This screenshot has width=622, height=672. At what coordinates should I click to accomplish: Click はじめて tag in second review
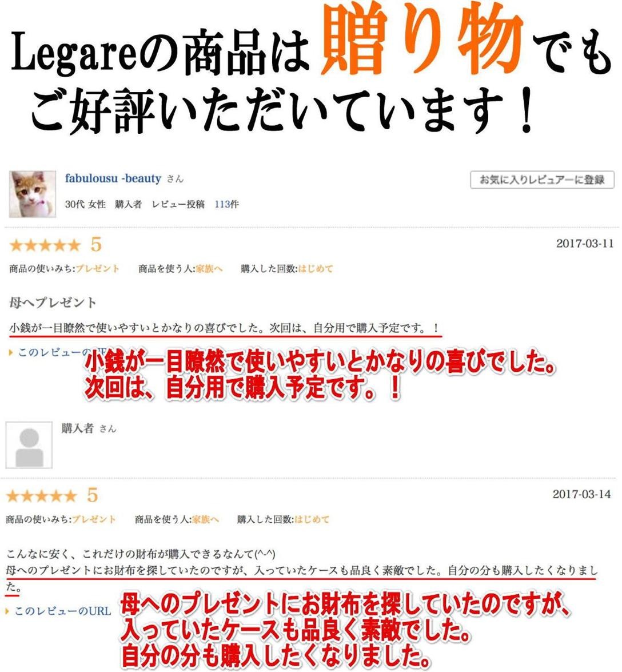coord(312,519)
